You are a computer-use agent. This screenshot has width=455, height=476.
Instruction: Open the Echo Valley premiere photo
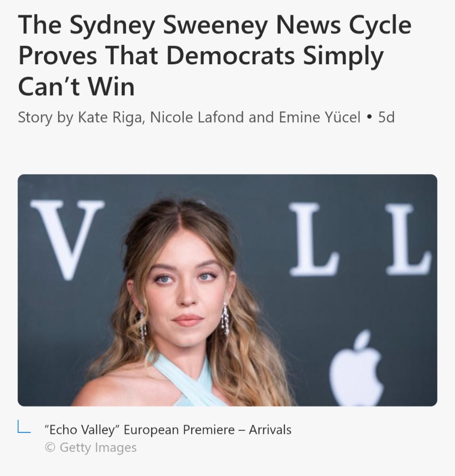coord(227,290)
